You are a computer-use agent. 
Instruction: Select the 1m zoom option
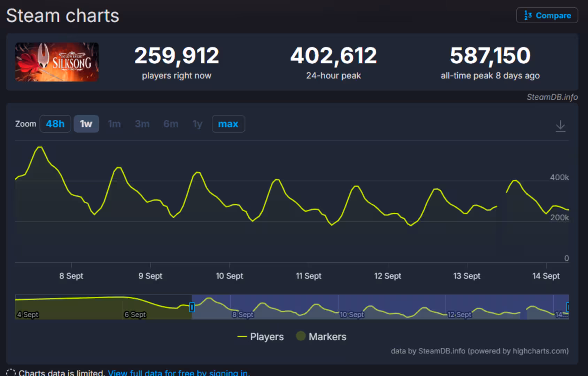click(114, 124)
